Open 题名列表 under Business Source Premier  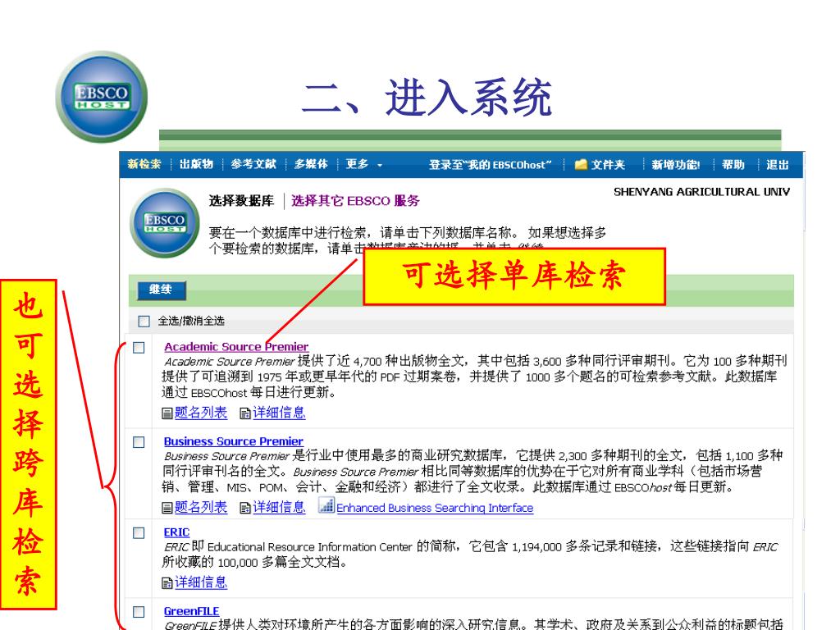coord(201,507)
